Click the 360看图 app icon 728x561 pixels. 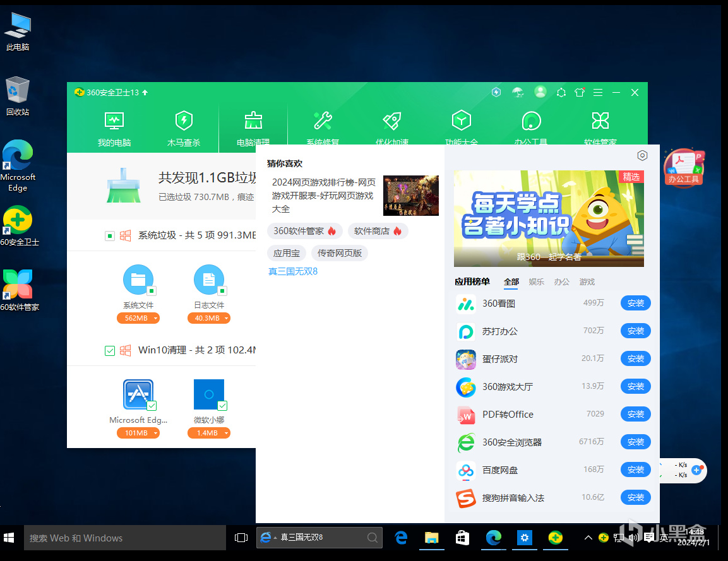pyautogui.click(x=466, y=304)
